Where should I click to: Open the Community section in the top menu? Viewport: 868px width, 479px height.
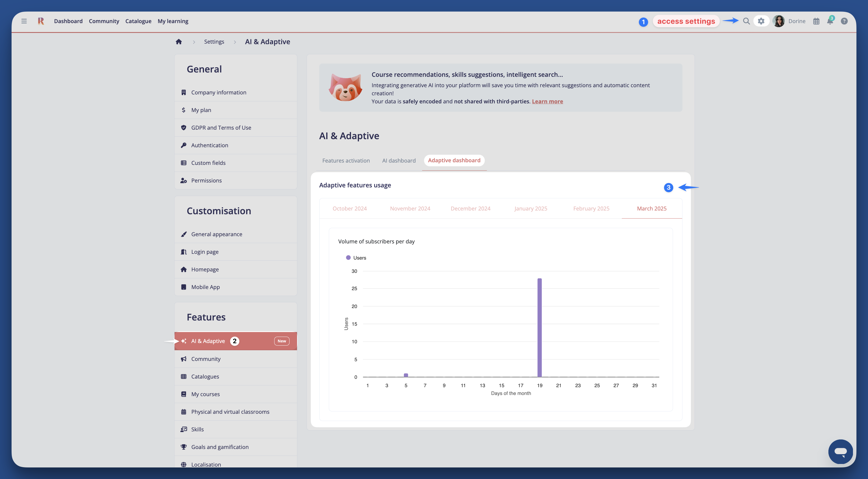pos(104,21)
